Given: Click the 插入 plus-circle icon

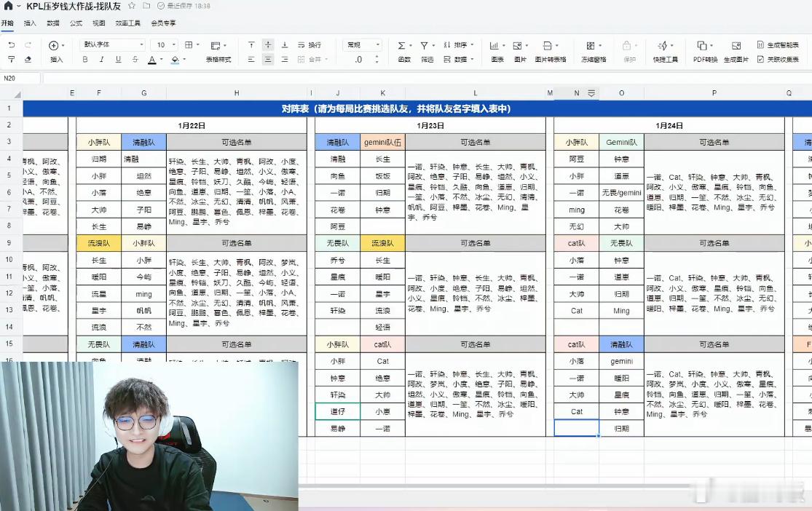Looking at the screenshot, I should pyautogui.click(x=53, y=46).
